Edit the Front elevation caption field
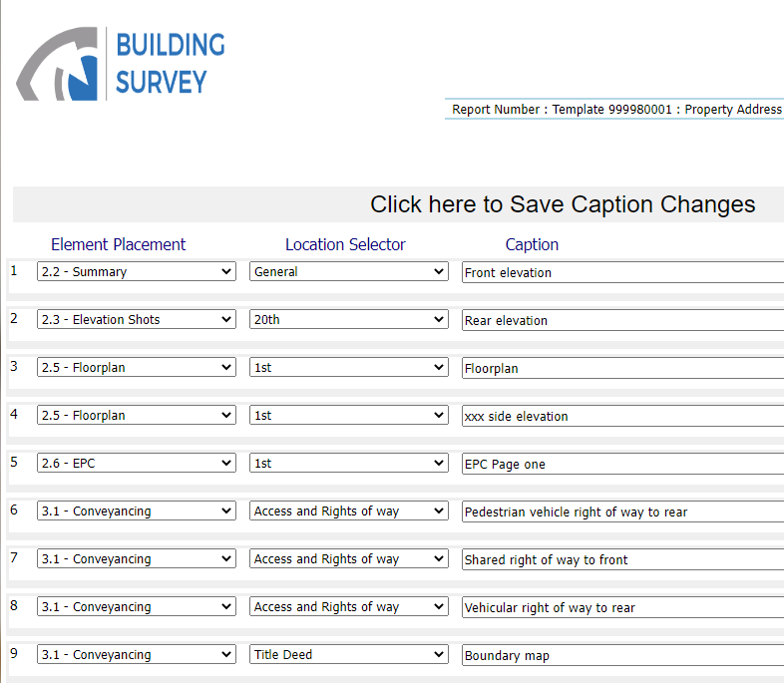The image size is (784, 683). tap(620, 272)
